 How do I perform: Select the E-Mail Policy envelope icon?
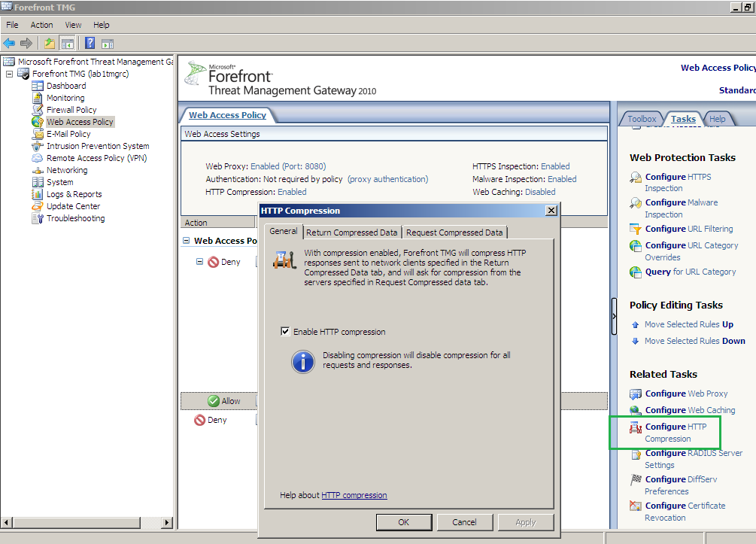(x=38, y=134)
